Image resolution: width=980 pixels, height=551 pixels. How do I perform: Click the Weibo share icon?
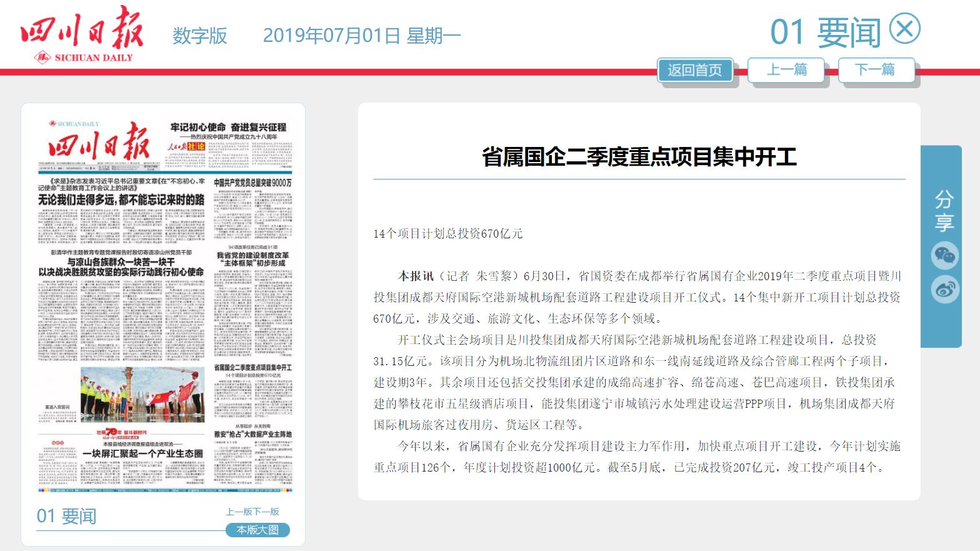click(944, 289)
